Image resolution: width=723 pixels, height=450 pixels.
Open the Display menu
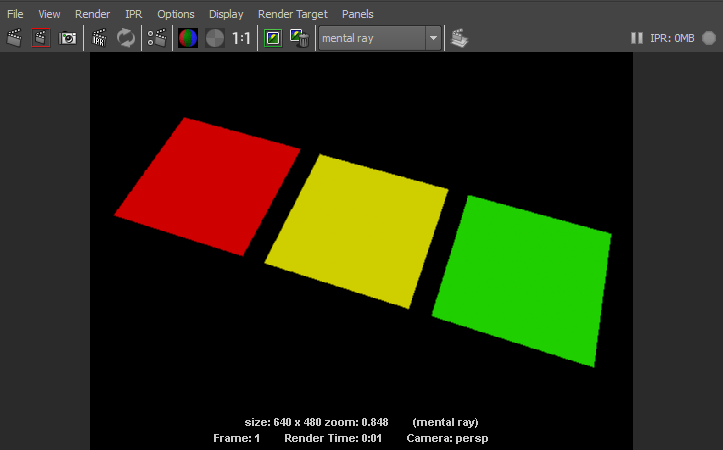226,14
